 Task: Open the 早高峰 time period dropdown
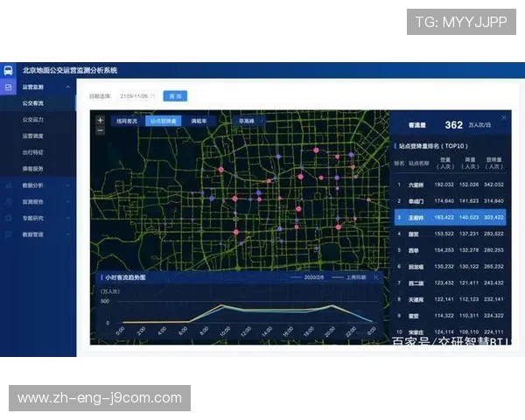[241, 122]
